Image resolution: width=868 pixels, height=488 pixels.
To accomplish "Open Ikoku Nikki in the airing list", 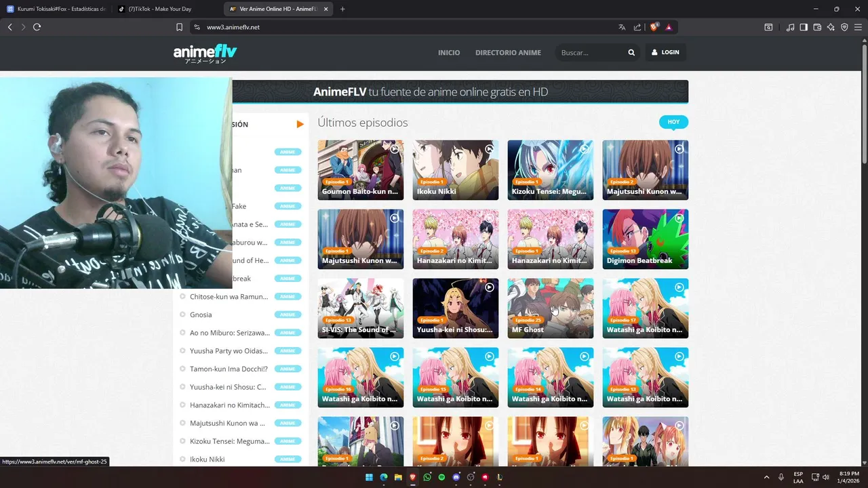I will click(x=208, y=459).
